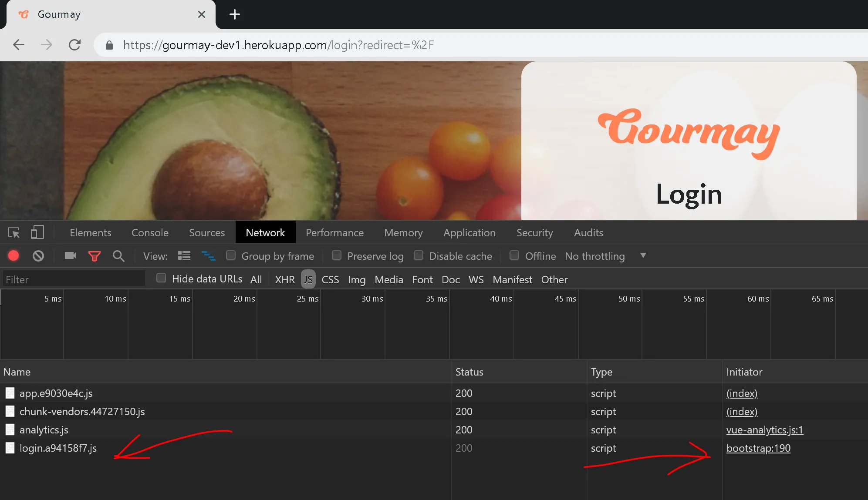Click the capture screenshots camera icon
Viewport: 868px width, 500px height.
(x=70, y=256)
